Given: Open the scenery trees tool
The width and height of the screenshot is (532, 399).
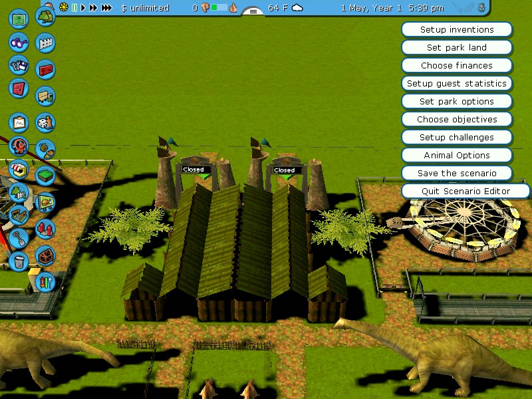Looking at the screenshot, I should (45, 16).
